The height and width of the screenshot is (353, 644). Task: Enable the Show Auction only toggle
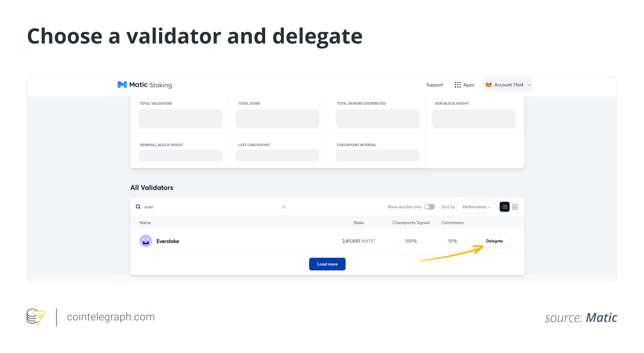[x=429, y=206]
